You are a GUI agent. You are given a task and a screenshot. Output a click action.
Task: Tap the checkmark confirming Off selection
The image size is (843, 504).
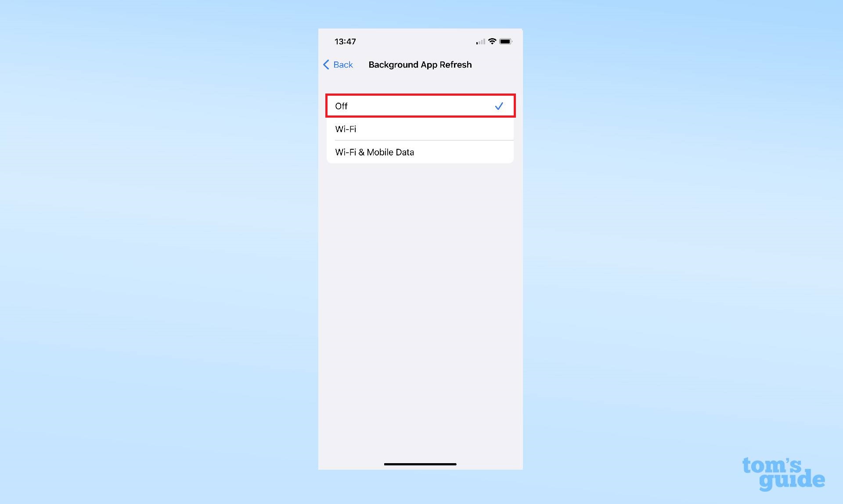tap(499, 106)
